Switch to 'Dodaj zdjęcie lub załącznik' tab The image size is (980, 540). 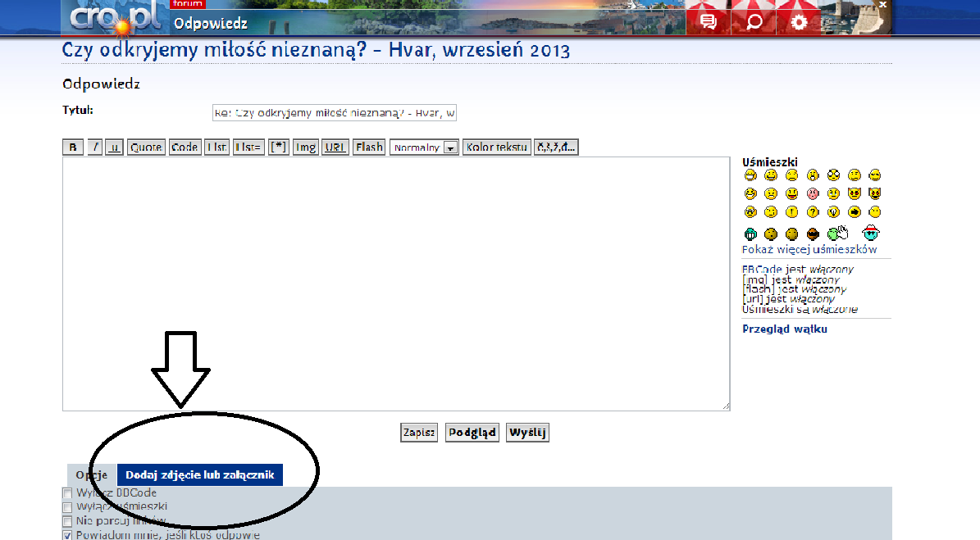pyautogui.click(x=200, y=475)
